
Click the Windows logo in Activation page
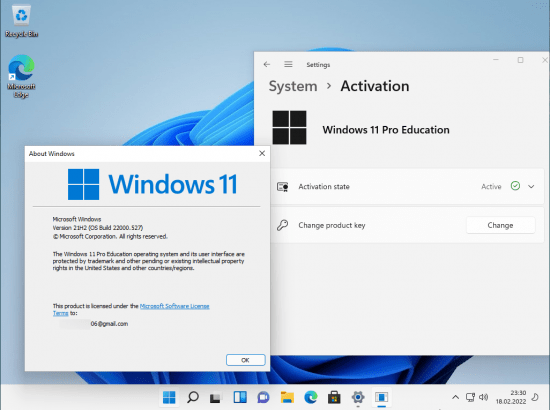point(289,127)
